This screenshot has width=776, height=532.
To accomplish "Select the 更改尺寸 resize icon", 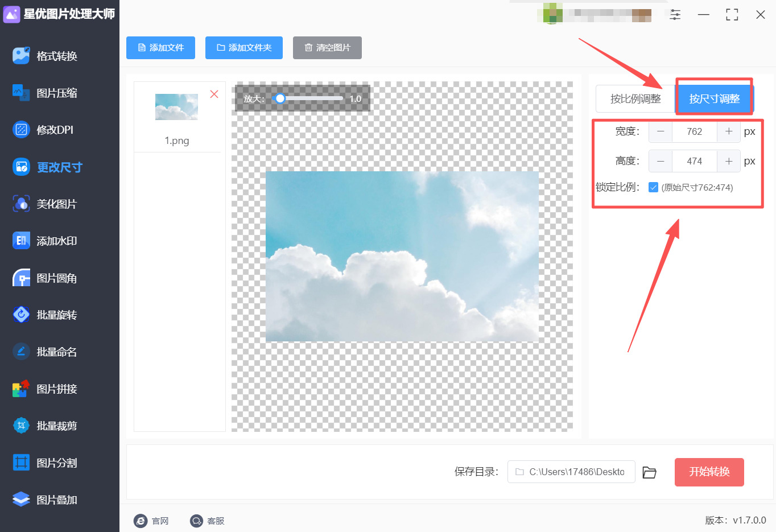I will tap(21, 167).
